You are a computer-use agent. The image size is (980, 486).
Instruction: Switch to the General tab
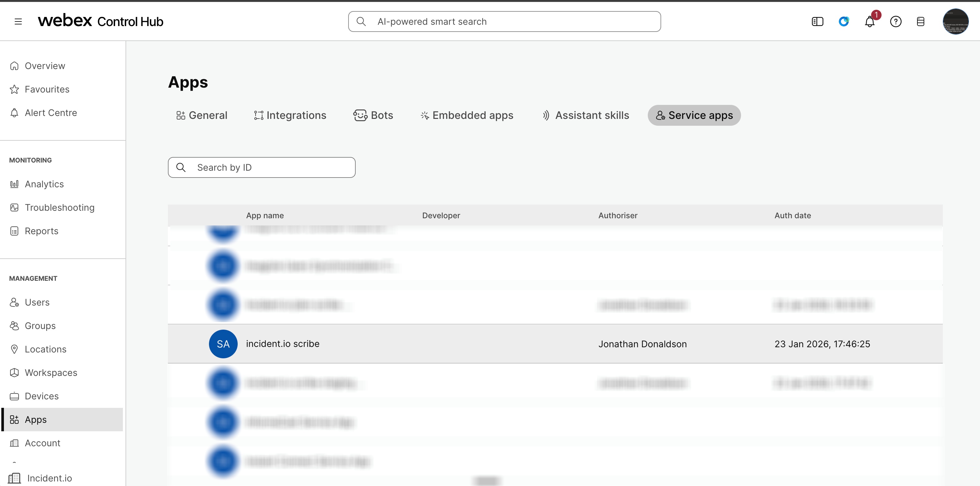pyautogui.click(x=201, y=115)
